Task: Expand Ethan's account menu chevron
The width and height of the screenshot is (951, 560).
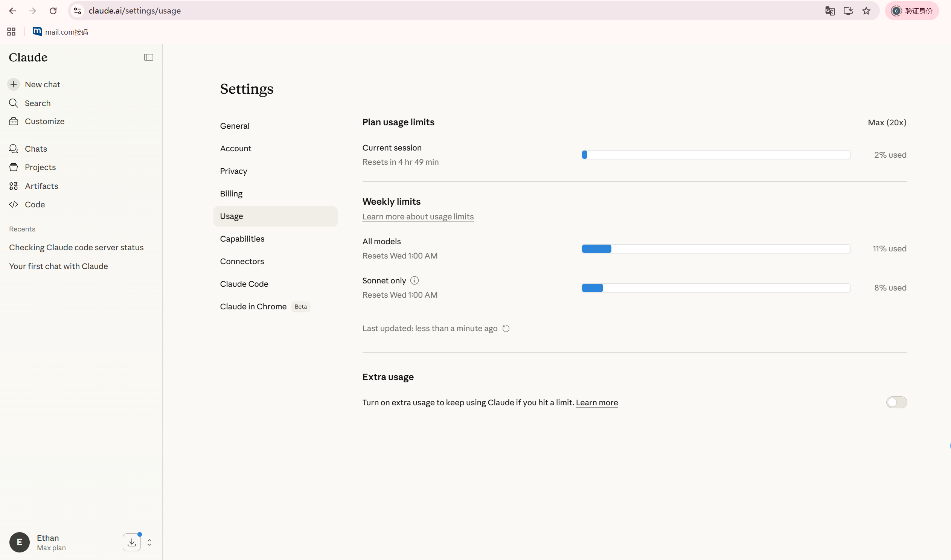Action: [149, 542]
